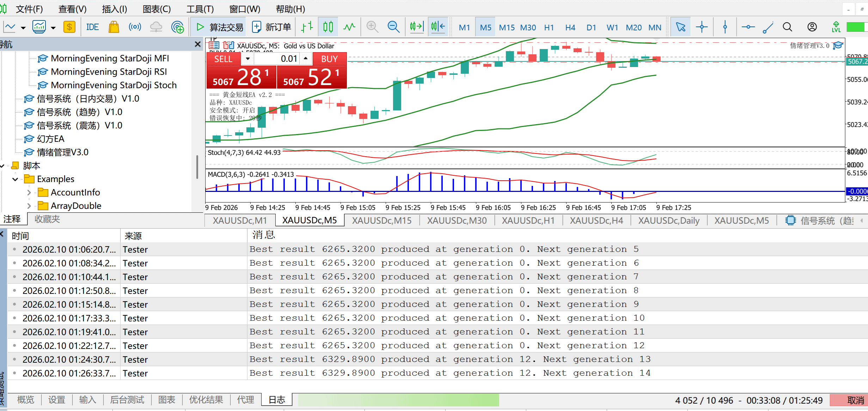Image resolution: width=868 pixels, height=411 pixels.
Task: Click the red SELL button
Action: tap(224, 59)
